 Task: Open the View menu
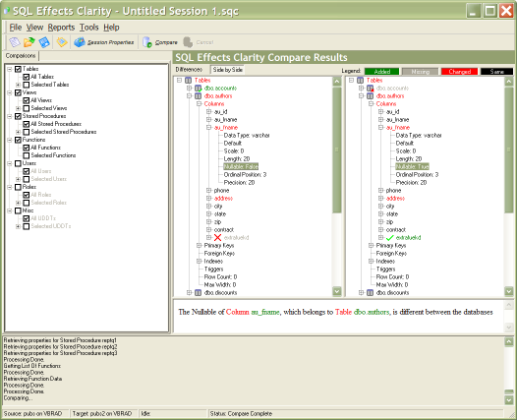[x=34, y=28]
